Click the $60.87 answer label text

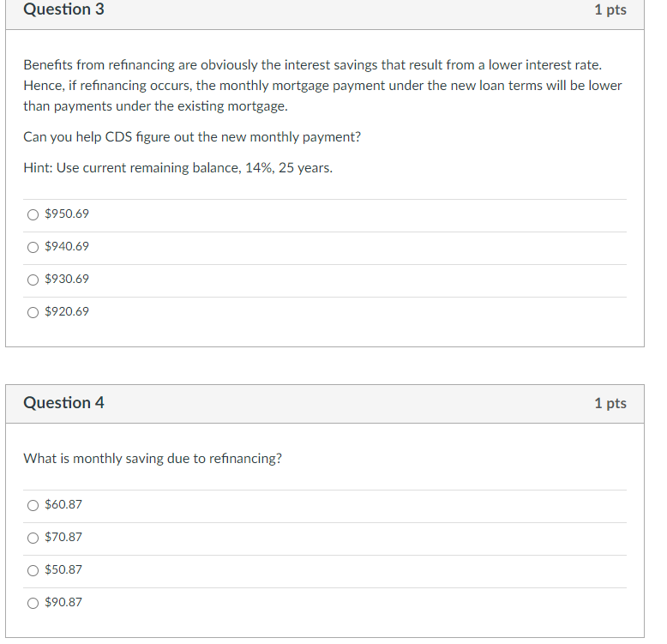click(x=63, y=505)
